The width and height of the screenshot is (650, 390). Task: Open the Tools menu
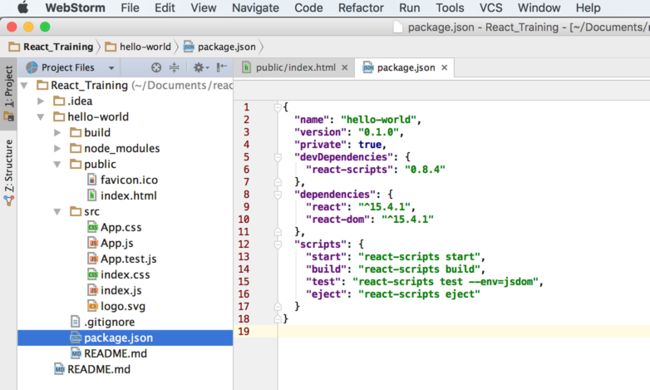point(450,7)
